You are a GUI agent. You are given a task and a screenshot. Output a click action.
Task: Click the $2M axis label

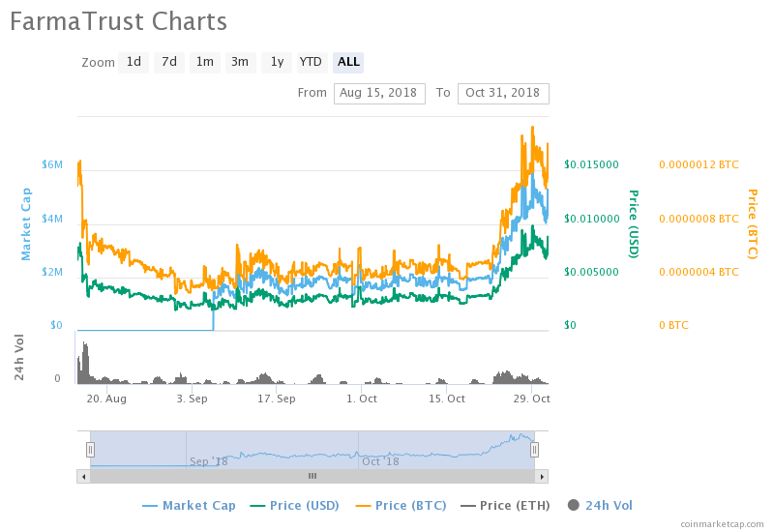(52, 272)
